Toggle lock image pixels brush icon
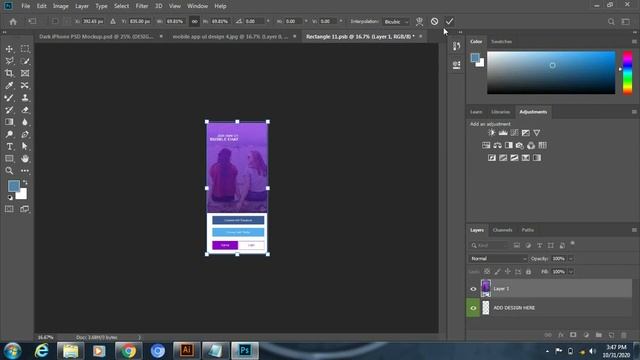 point(497,271)
